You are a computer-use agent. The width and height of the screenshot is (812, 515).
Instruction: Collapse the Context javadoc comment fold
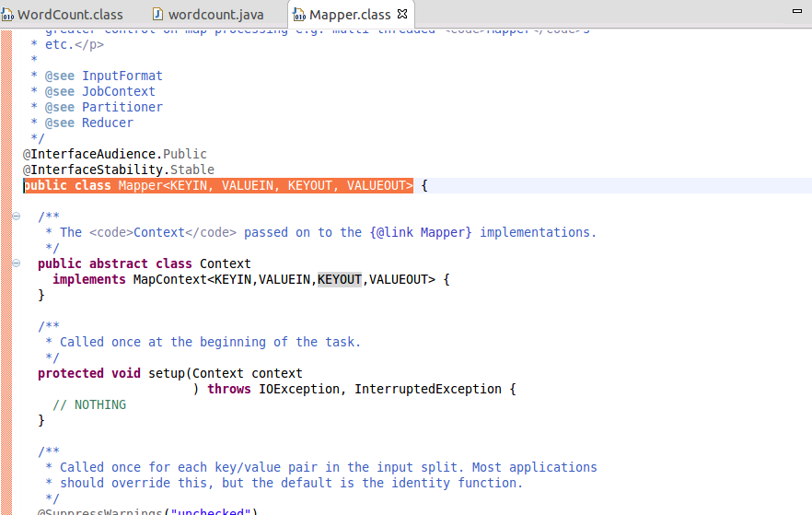click(17, 217)
